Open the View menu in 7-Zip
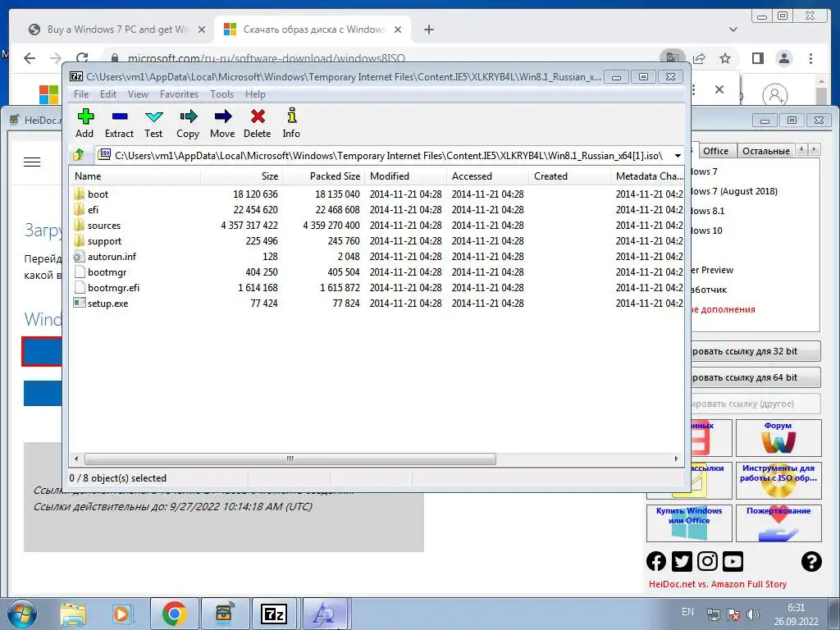This screenshot has height=630, width=840. [x=138, y=94]
